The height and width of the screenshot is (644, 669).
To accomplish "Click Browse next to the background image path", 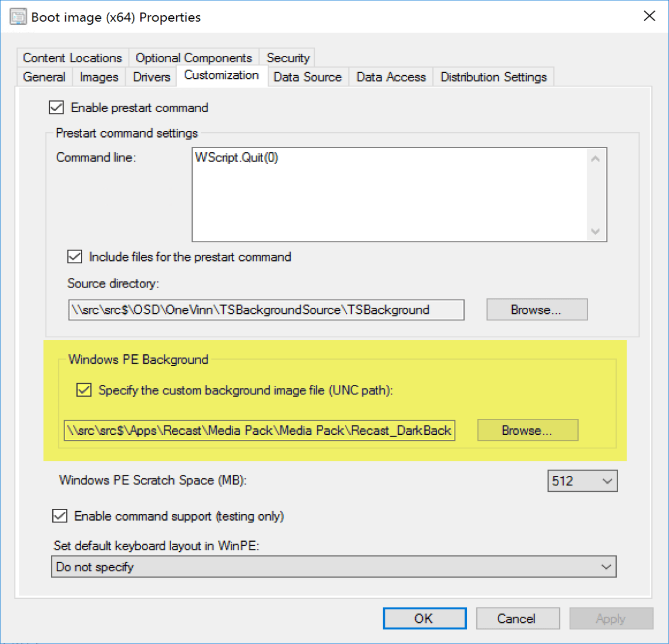I will click(x=527, y=430).
